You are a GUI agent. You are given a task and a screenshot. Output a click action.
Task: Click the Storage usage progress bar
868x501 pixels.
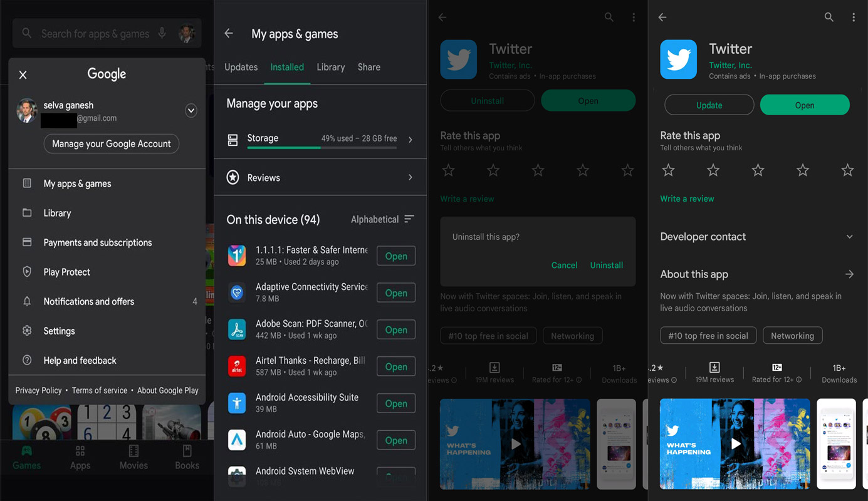pos(322,148)
